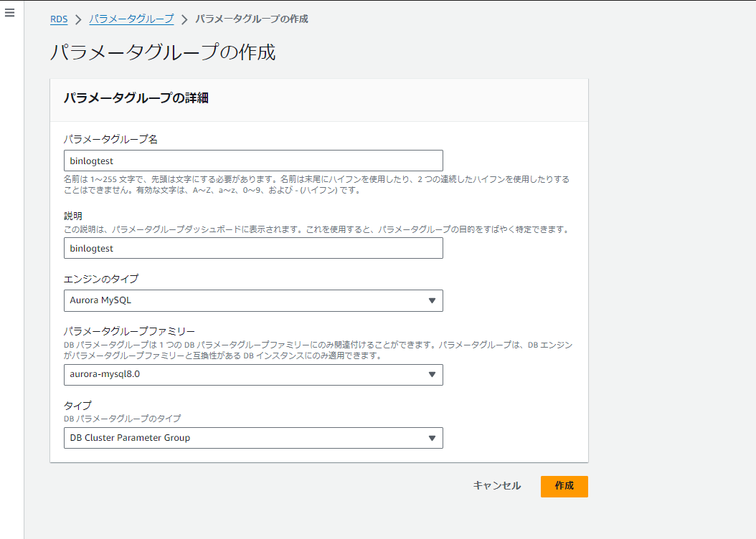Click the page title パラメータグループの作成
This screenshot has width=756, height=539.
164,52
